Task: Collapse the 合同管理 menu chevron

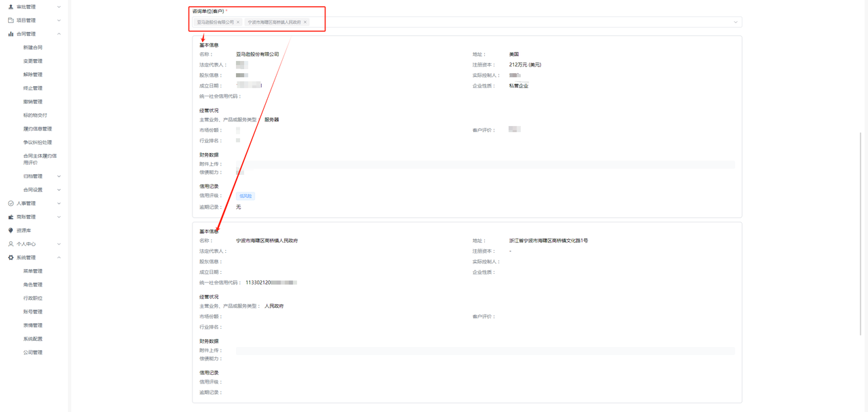Action: (x=59, y=34)
